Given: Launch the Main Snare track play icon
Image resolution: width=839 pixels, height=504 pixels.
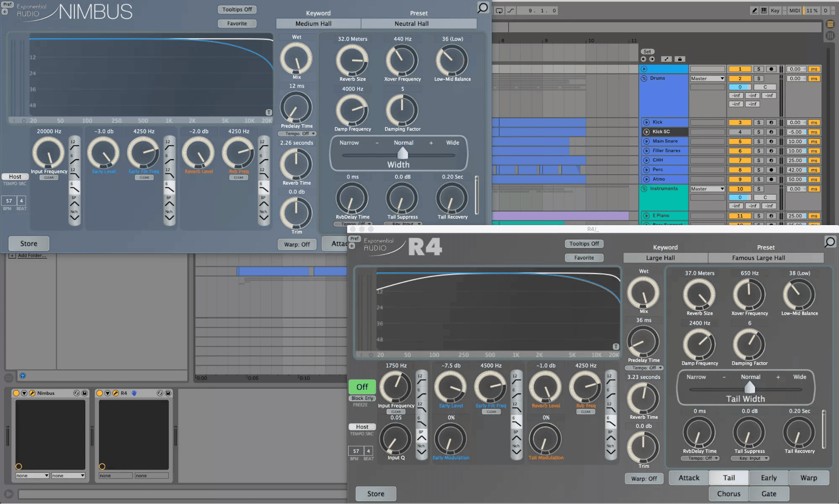Looking at the screenshot, I should (x=646, y=141).
